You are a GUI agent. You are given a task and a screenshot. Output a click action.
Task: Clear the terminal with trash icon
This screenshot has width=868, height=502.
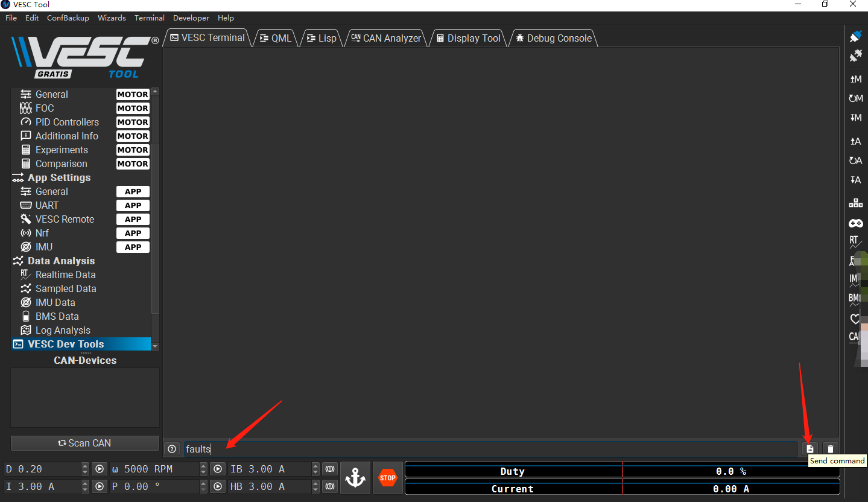pos(831,449)
